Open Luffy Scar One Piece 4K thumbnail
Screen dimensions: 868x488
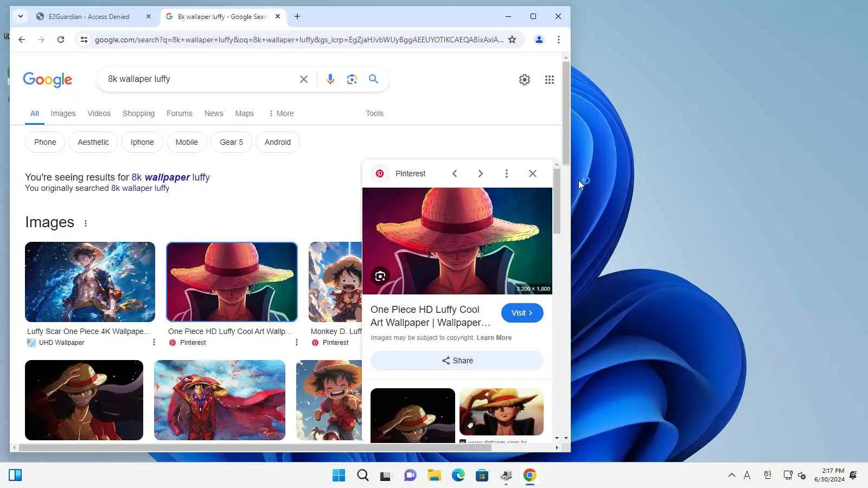tap(90, 282)
